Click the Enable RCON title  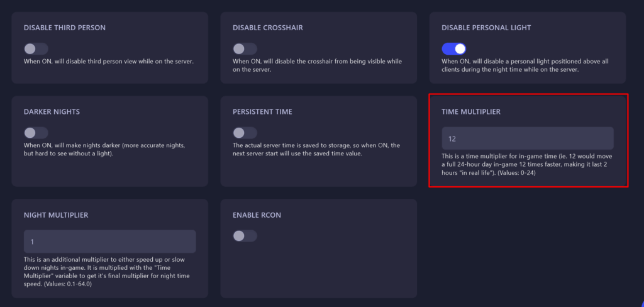click(257, 215)
